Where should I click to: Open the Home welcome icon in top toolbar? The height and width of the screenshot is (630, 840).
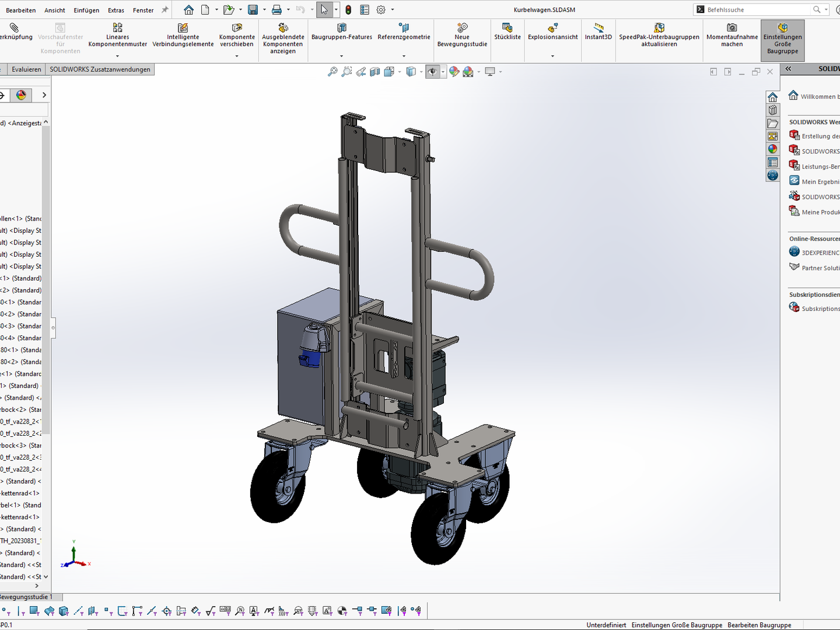click(188, 10)
